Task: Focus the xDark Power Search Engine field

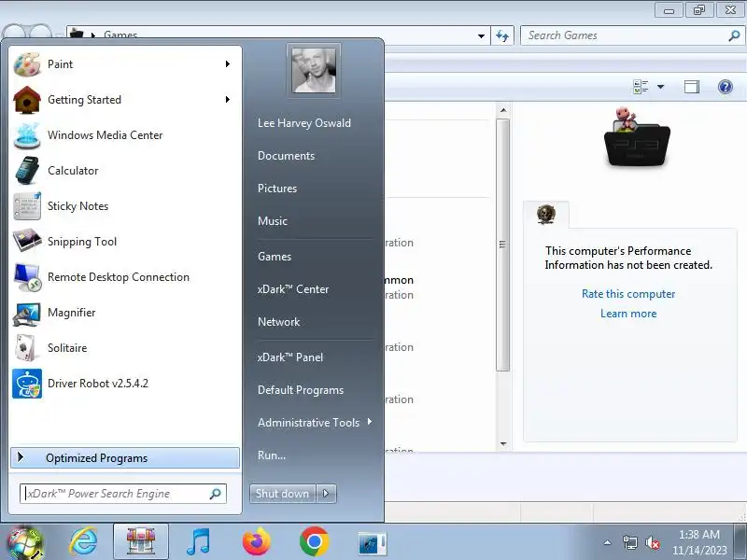Action: pyautogui.click(x=123, y=494)
